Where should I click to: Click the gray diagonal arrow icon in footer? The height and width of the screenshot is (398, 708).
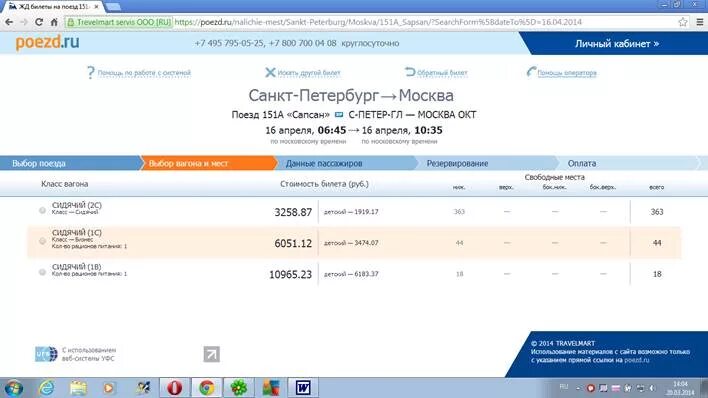point(211,354)
